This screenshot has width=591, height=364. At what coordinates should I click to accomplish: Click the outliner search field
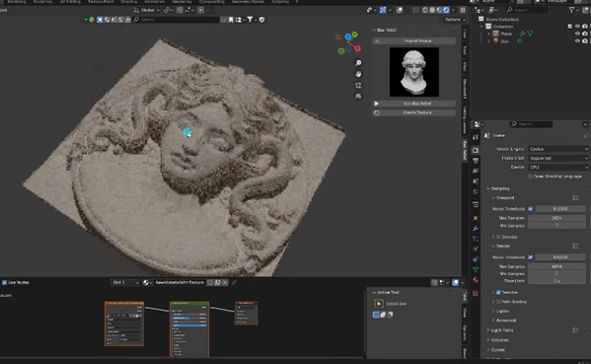tap(526, 10)
